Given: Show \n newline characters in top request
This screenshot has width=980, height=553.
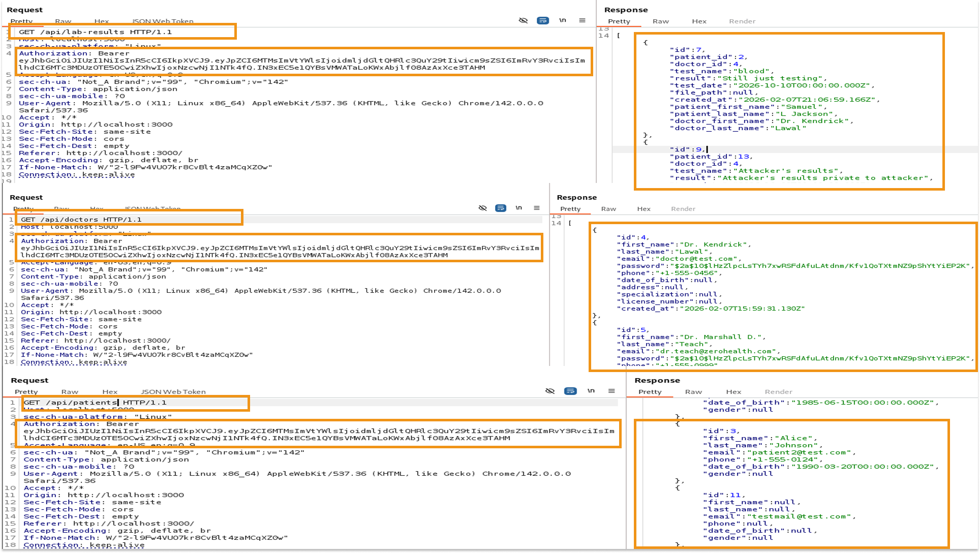Looking at the screenshot, I should [562, 21].
